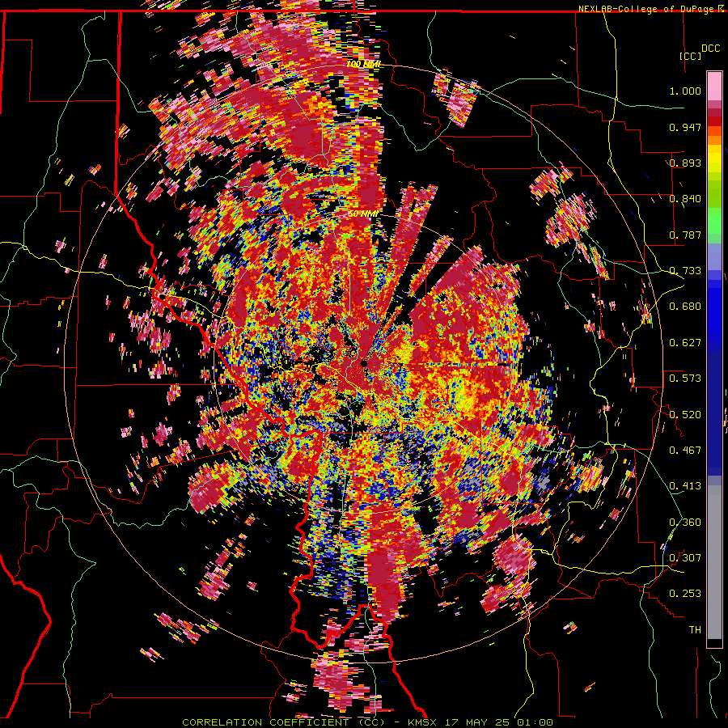Click the 0.520 legend value
The height and width of the screenshot is (728, 728).
click(685, 414)
